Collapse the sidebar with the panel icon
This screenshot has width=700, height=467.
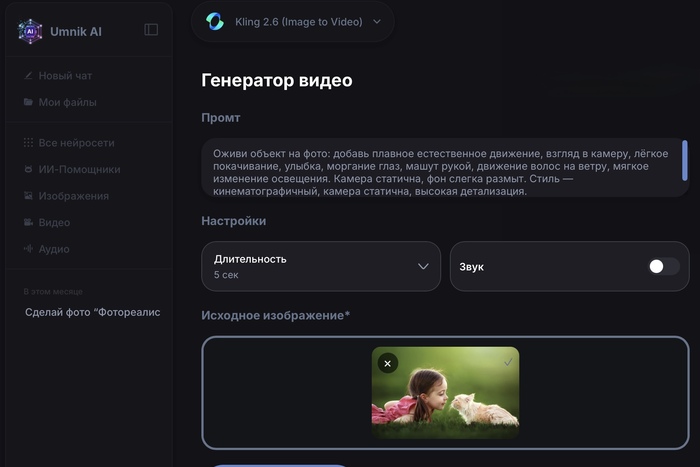pyautogui.click(x=151, y=30)
